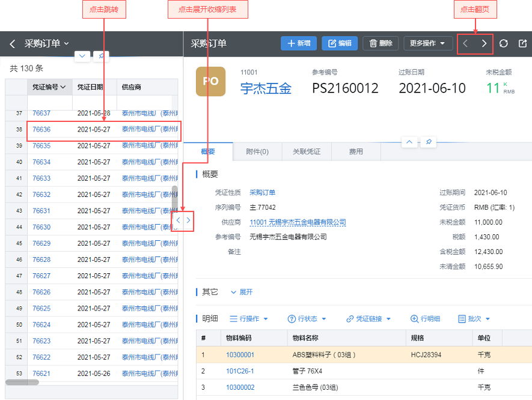Pin the list panel with pushpin icon

click(x=102, y=56)
